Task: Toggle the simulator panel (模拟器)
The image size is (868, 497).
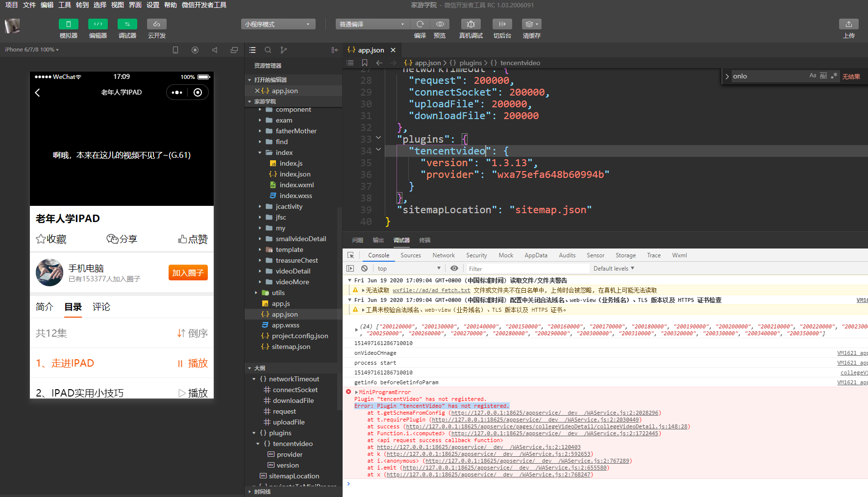Action: pyautogui.click(x=69, y=24)
